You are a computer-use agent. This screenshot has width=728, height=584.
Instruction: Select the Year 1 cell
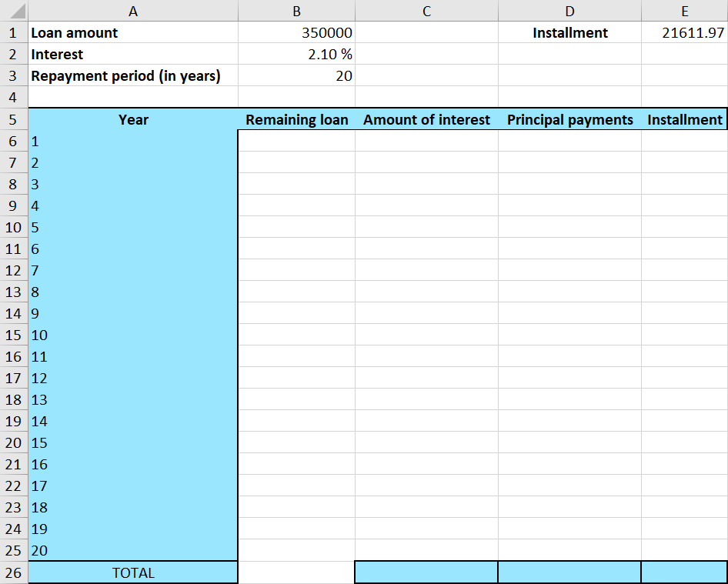pyautogui.click(x=133, y=141)
